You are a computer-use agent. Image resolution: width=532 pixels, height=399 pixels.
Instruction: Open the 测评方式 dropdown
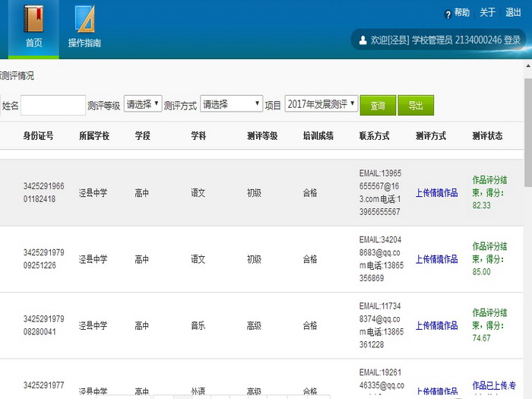(231, 104)
